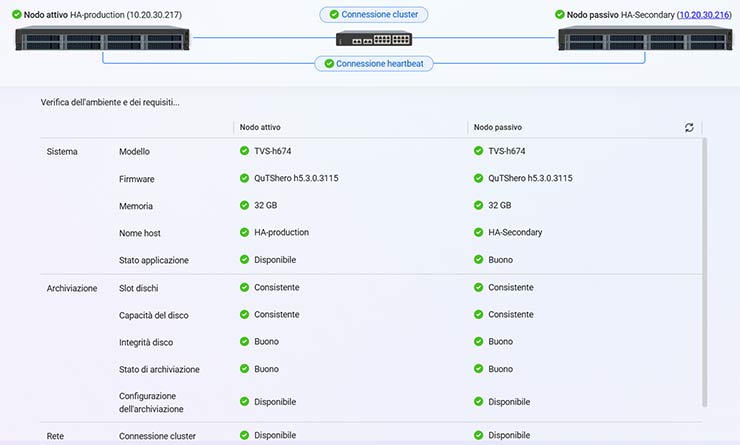Click the Verifica dell'ambiente e dei requisiti heading
Screen dimensions: 740x445
click(110, 102)
